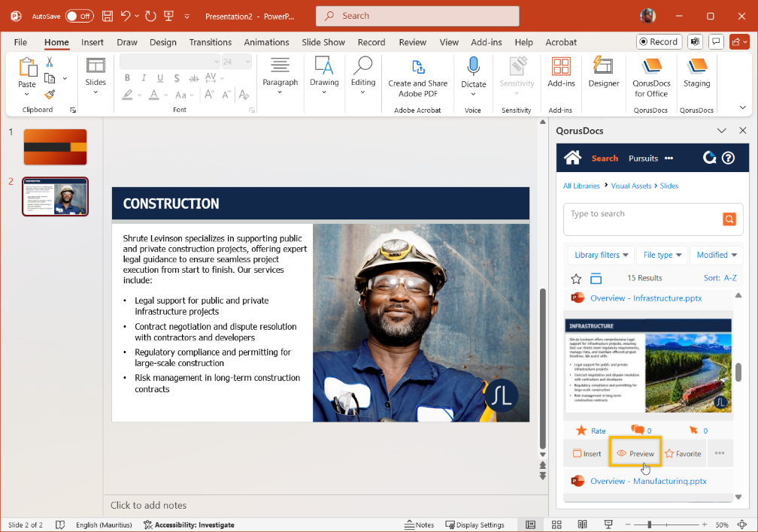Toggle the Notes pane in status bar
Viewport: 758px width, 532px height.
tap(419, 524)
